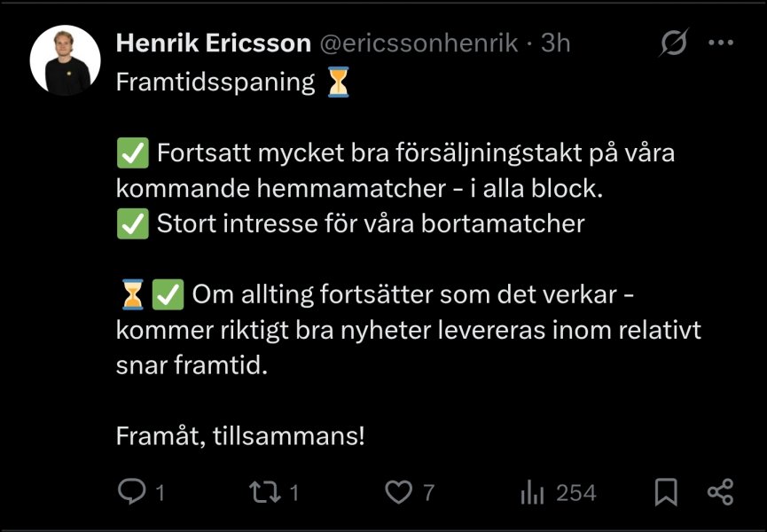This screenshot has width=767, height=532.
Task: Reply to Henrik Ericsson's post
Action: coord(132,492)
